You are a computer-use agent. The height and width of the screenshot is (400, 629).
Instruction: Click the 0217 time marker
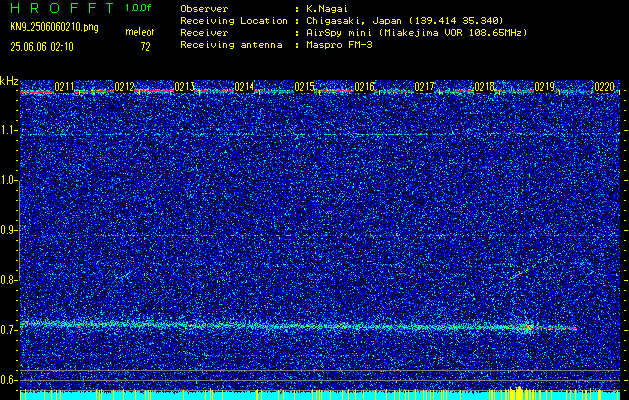pos(424,87)
